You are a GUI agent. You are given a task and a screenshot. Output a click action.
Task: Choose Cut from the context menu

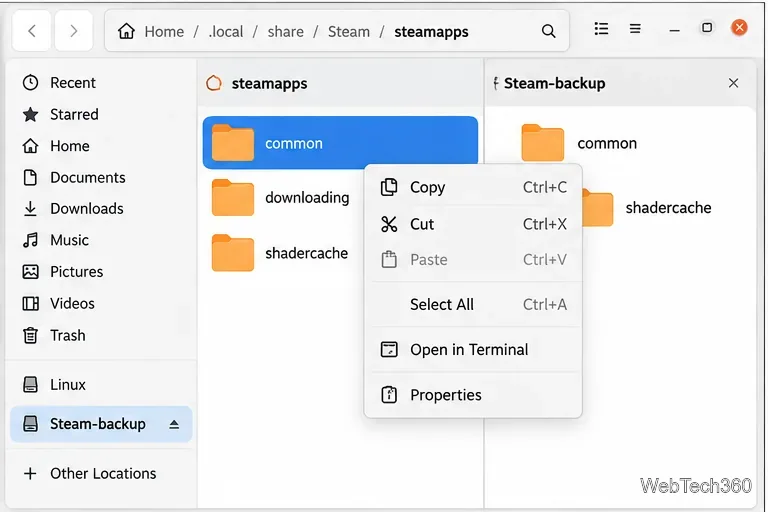tap(473, 224)
